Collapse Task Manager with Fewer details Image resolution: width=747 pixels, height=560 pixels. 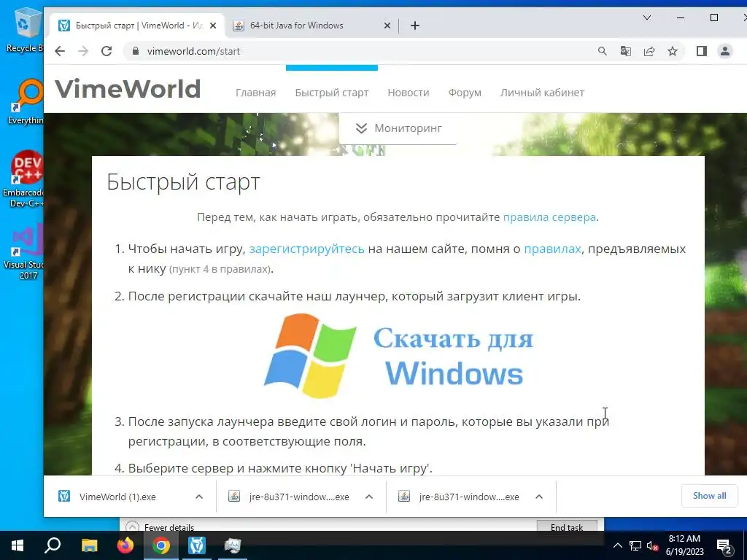pos(160,527)
